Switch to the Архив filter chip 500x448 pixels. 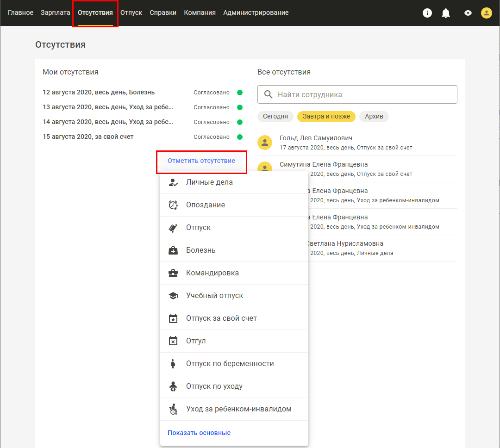(374, 116)
